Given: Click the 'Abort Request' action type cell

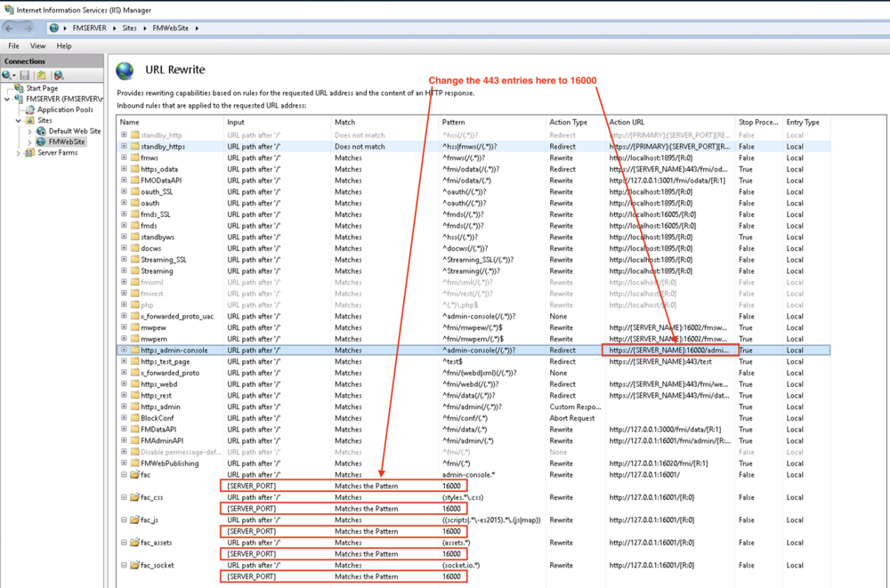Looking at the screenshot, I should 572,418.
